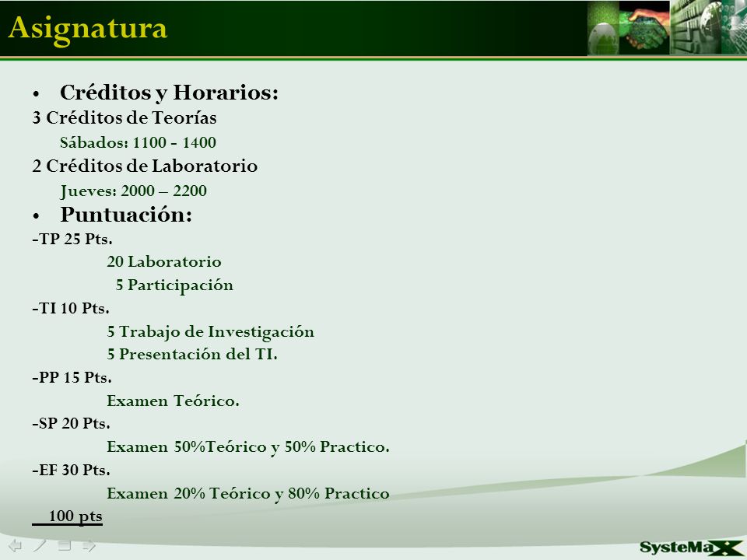Image resolution: width=747 pixels, height=560 pixels.
Task: Click the SysteMaX logo
Action: [692, 548]
